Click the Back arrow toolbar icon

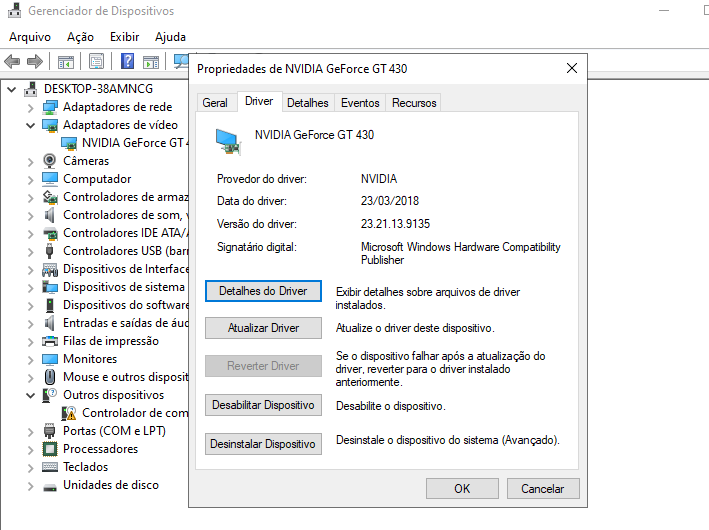(x=12, y=61)
